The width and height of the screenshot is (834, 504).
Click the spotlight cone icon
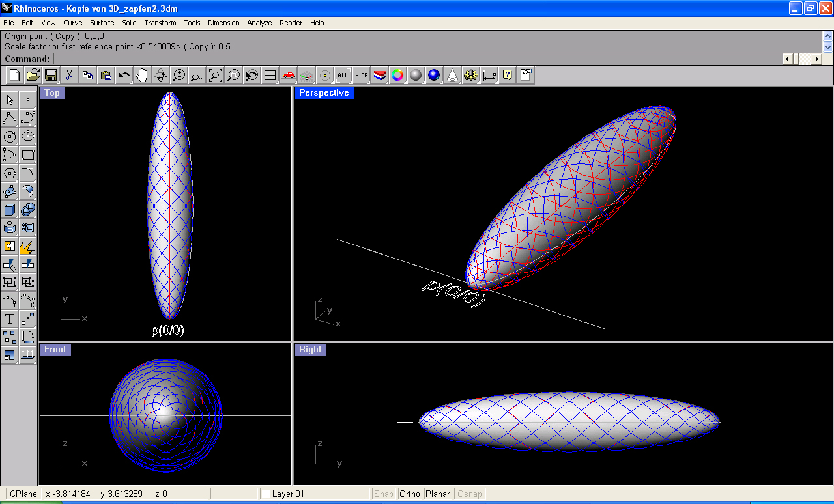pos(452,76)
